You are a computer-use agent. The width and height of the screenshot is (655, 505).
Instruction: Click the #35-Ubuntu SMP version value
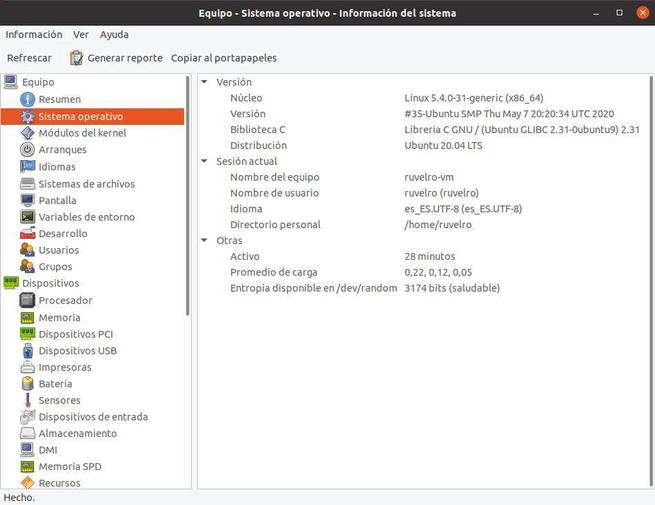[x=509, y=114]
